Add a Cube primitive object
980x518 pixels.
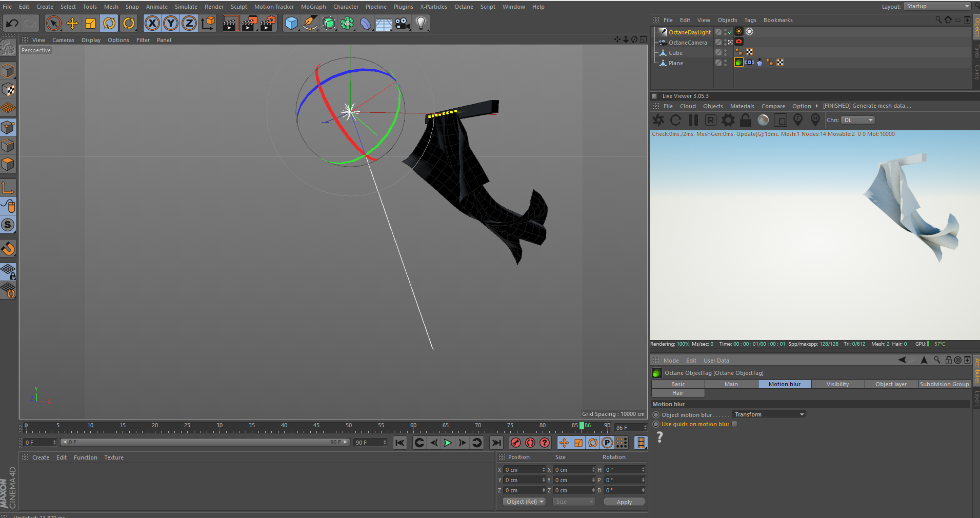coord(291,23)
